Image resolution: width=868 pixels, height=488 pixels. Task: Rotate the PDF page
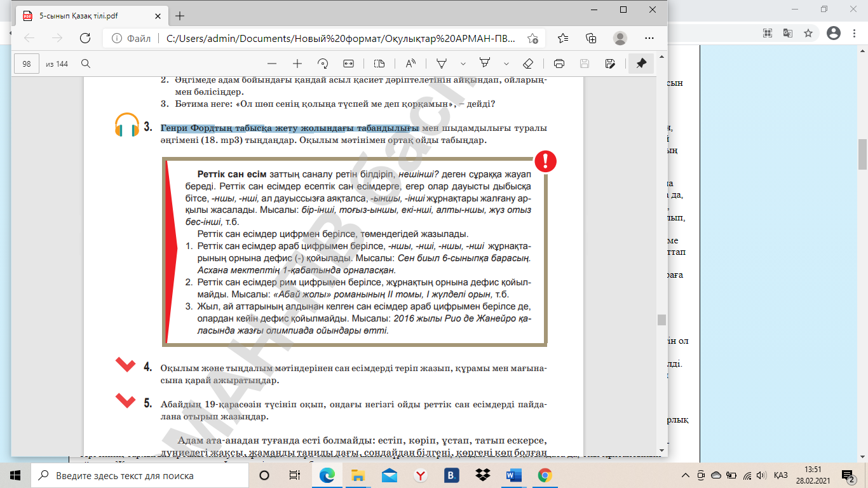click(x=323, y=64)
